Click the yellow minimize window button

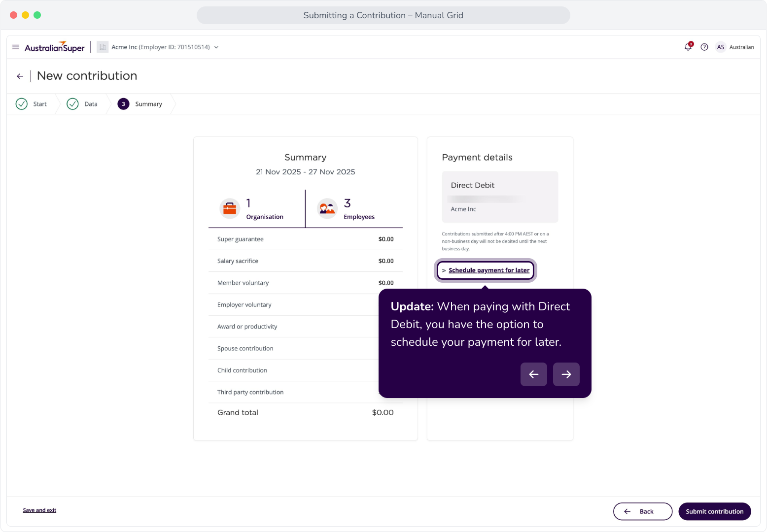pyautogui.click(x=26, y=15)
